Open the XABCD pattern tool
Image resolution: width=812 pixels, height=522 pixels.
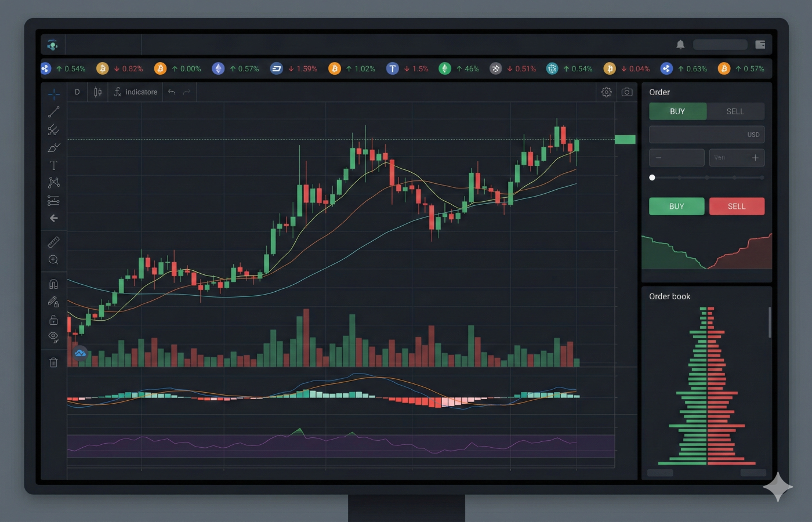[x=53, y=183]
